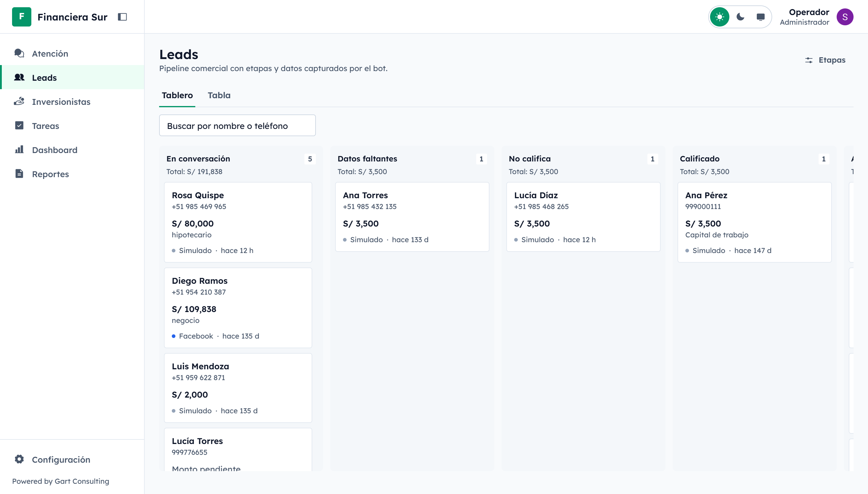This screenshot has width=868, height=494.
Task: Select system theme with monitor icon
Action: pos(761,17)
